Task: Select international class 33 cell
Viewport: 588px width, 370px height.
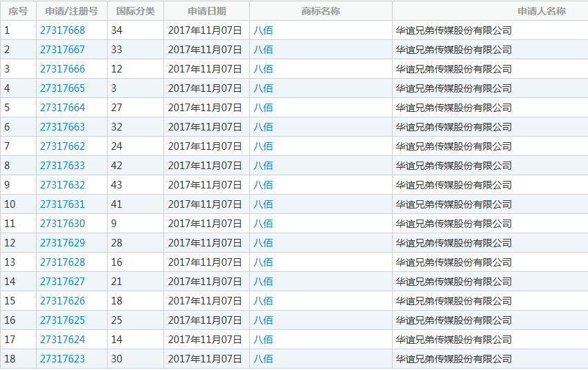Action: pyautogui.click(x=135, y=50)
